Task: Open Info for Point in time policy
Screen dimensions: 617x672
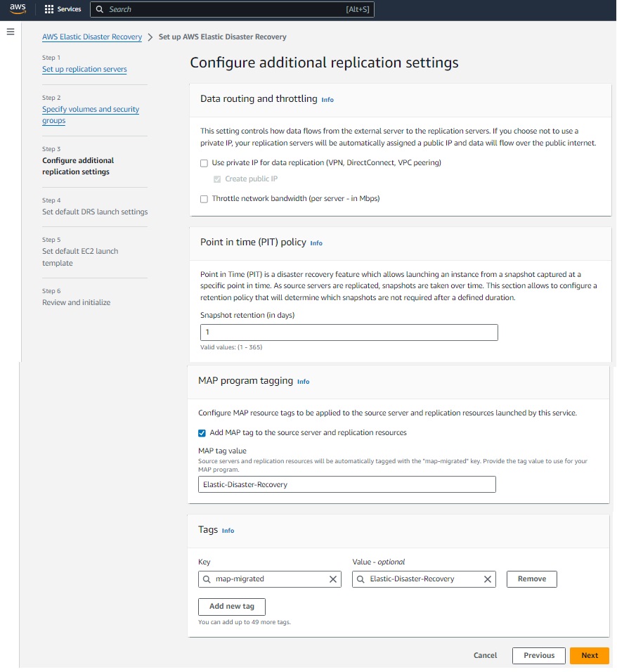Action: tap(316, 243)
